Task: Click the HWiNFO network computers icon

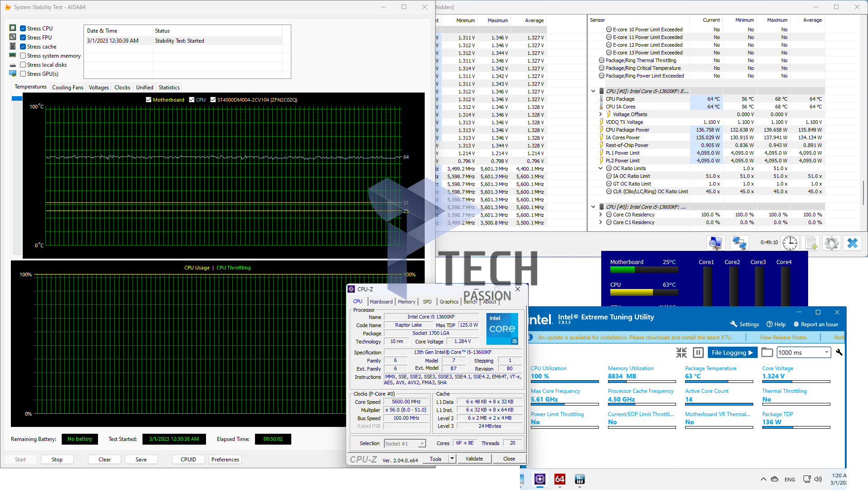Action: [739, 243]
